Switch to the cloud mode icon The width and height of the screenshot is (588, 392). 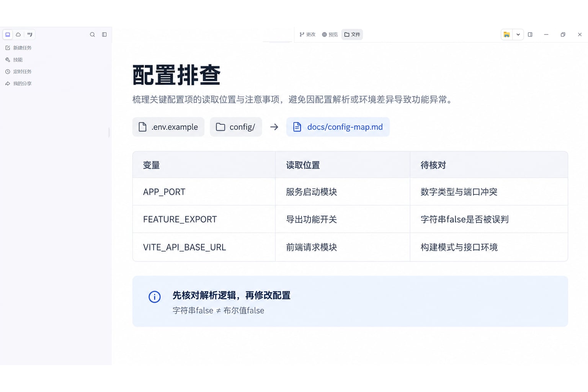coord(18,34)
